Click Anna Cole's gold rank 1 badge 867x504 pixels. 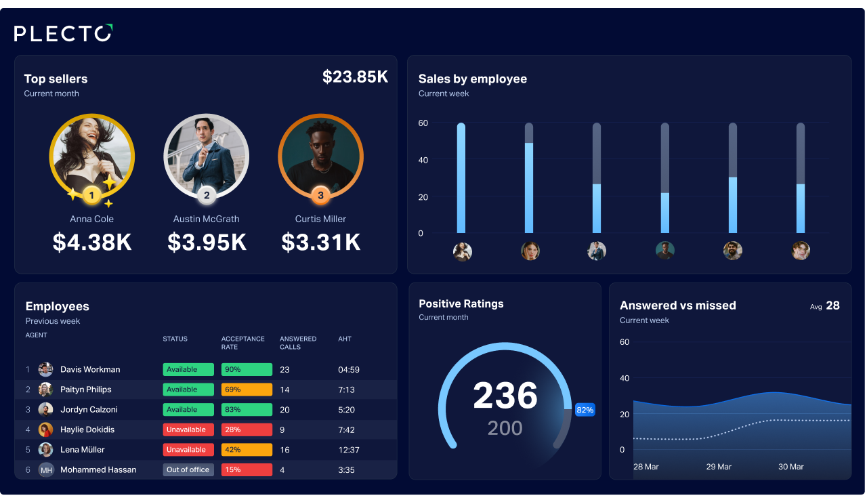[x=91, y=196]
